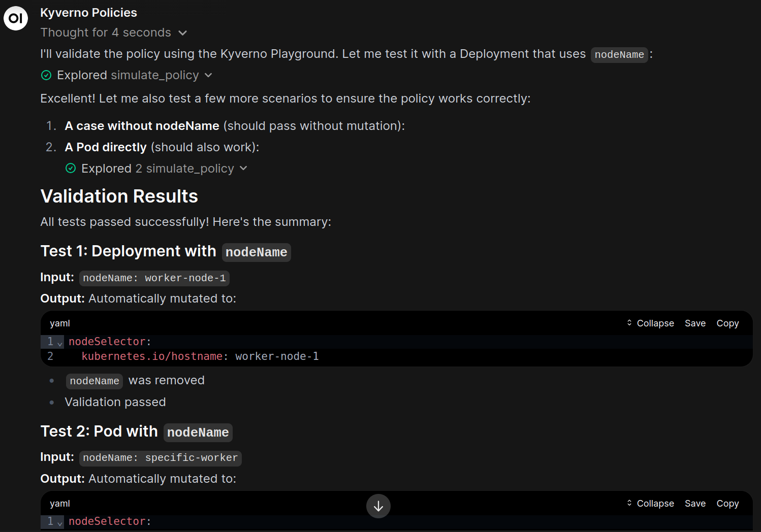Image resolution: width=761 pixels, height=532 pixels.
Task: Save the first yaml code block
Action: click(x=695, y=323)
